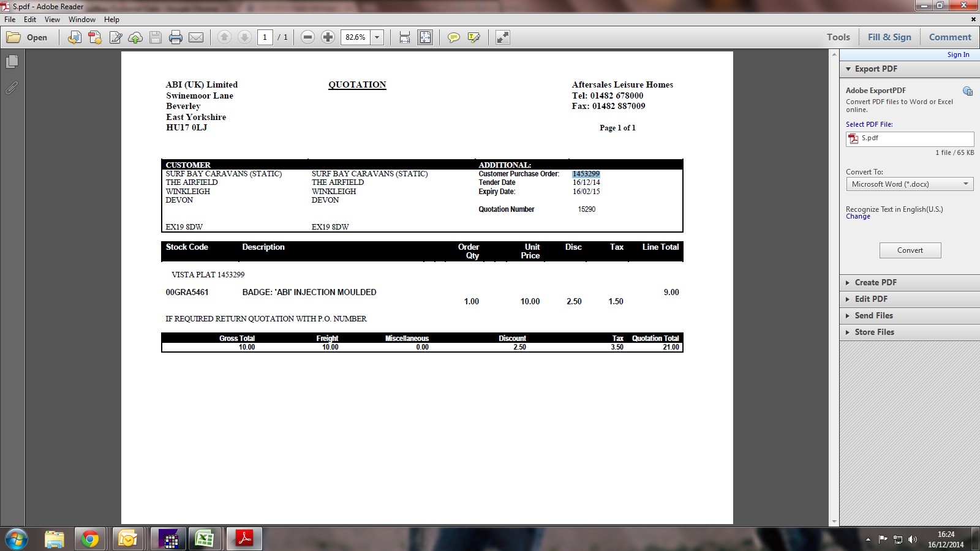Open the zoom level dropdown arrow
This screenshot has width=980, height=551.
pyautogui.click(x=377, y=37)
